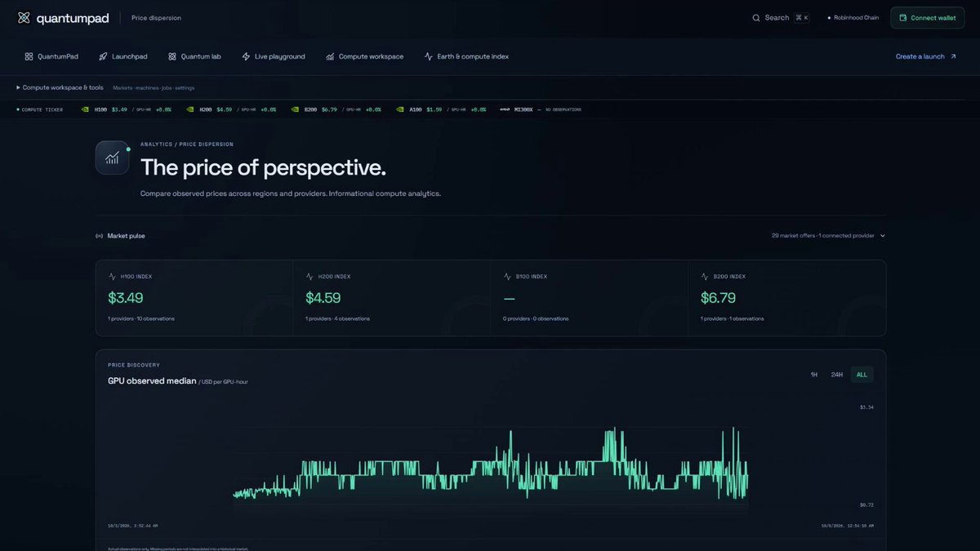Click the $0.72 axis label

pos(866,504)
